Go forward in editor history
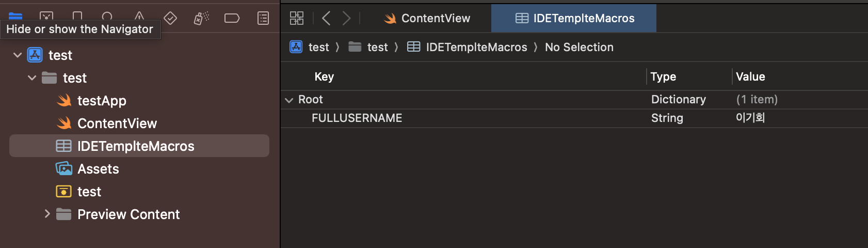Screen dimensions: 868x248 point(347,18)
